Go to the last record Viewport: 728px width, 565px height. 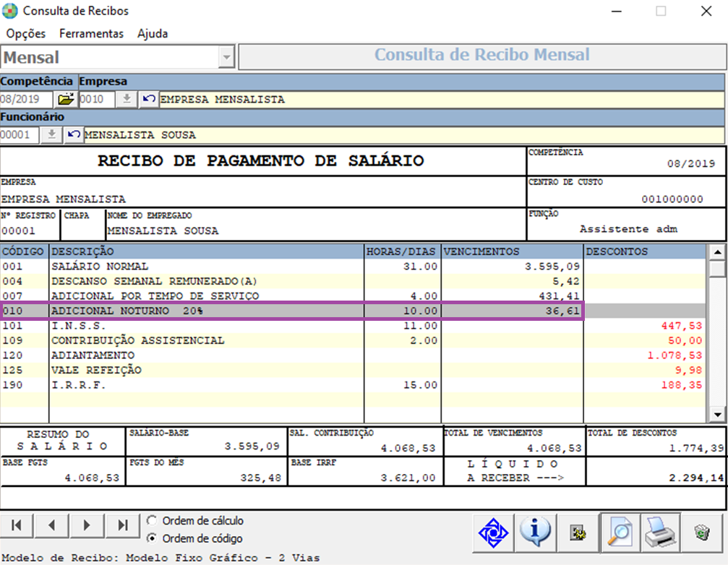(x=122, y=525)
